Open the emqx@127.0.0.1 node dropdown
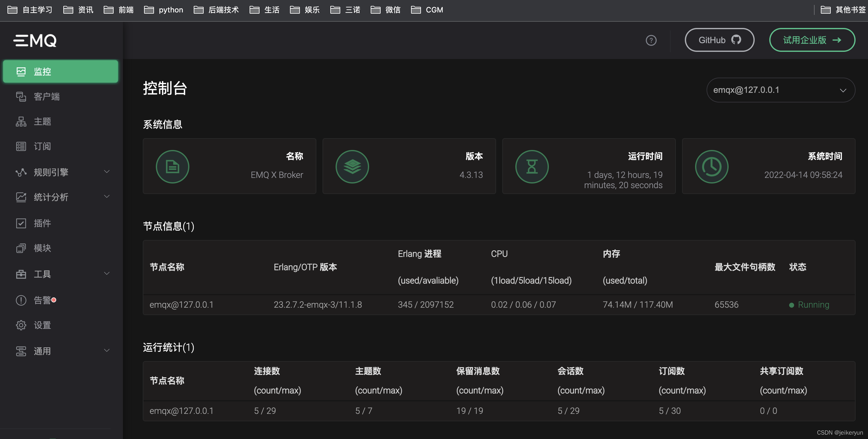Screen dimensions: 868x439 pyautogui.click(x=780, y=90)
